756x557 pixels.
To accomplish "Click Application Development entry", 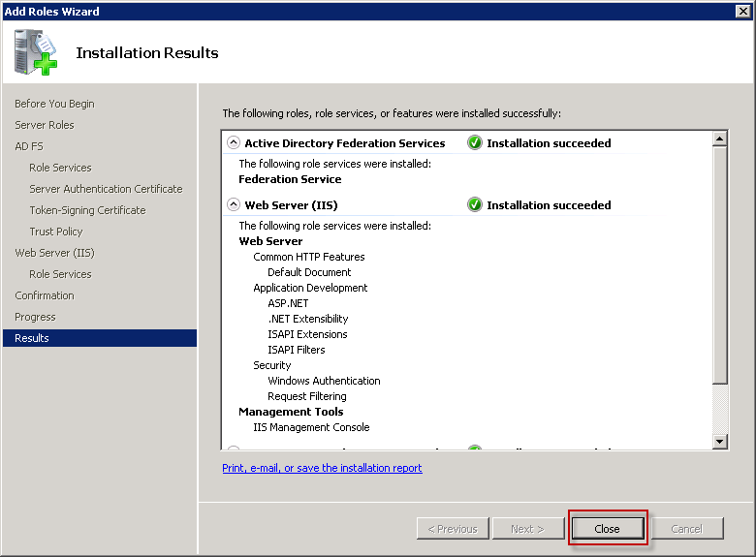I will (x=310, y=288).
